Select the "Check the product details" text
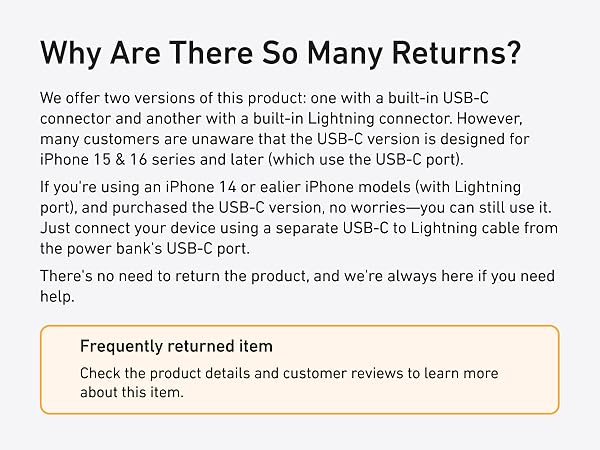Image resolution: width=600 pixels, height=450 pixels. (167, 373)
